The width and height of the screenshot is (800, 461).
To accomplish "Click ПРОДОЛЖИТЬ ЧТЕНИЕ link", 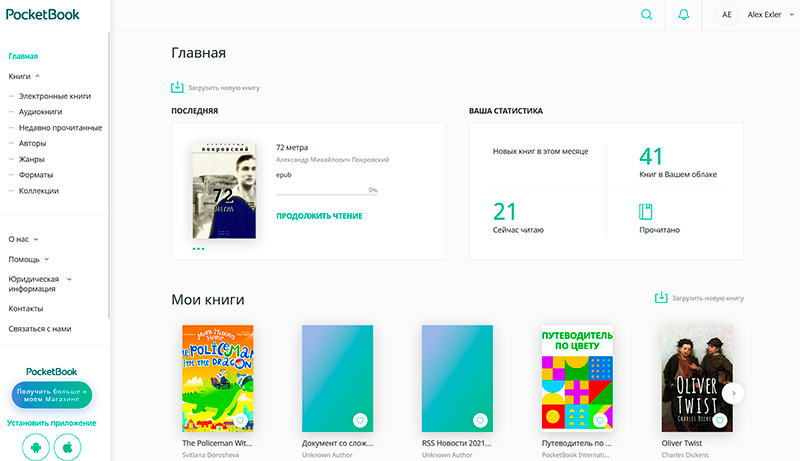I will click(x=319, y=216).
